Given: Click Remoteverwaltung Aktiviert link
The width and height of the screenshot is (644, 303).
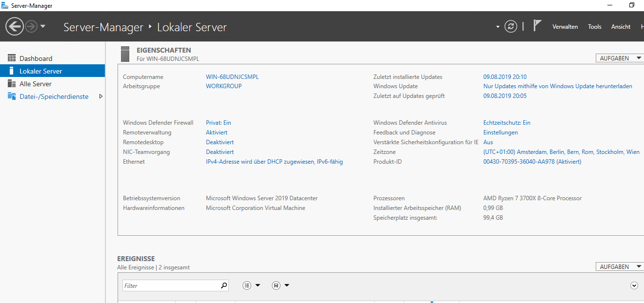Looking at the screenshot, I should click(x=217, y=133).
